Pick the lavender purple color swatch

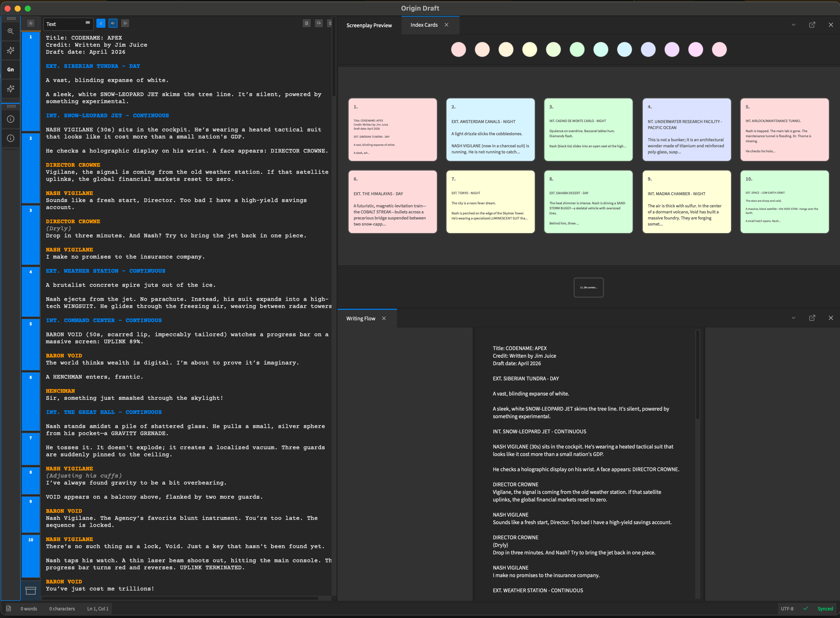point(672,49)
